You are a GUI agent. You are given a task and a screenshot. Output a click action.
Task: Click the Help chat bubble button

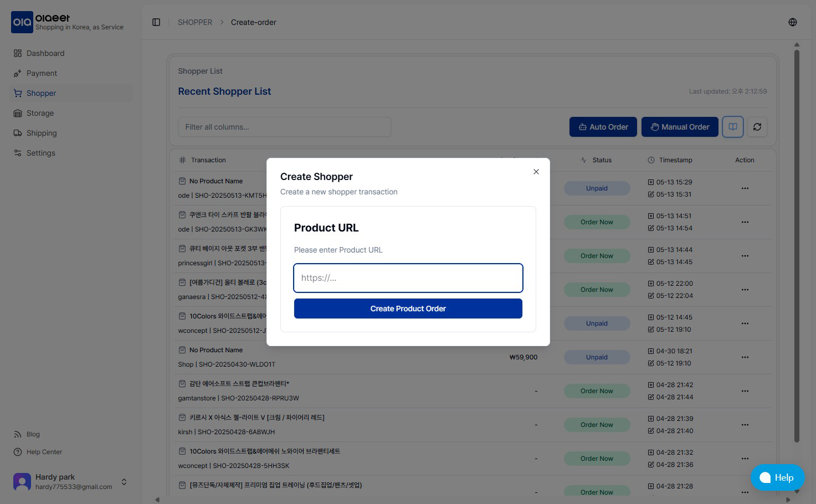click(777, 477)
